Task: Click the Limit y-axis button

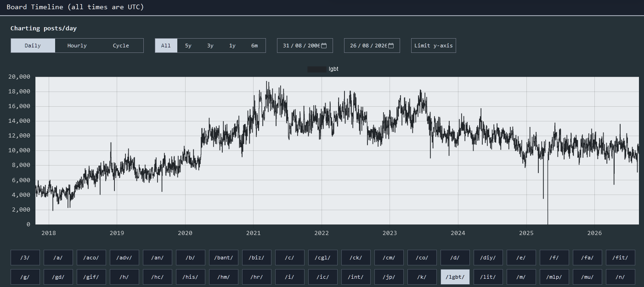Action: click(x=434, y=46)
